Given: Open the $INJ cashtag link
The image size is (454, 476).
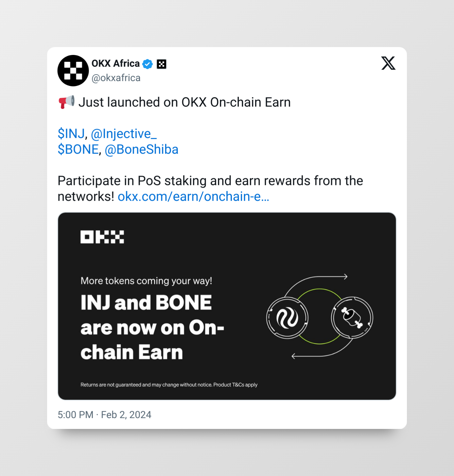Looking at the screenshot, I should pos(71,134).
